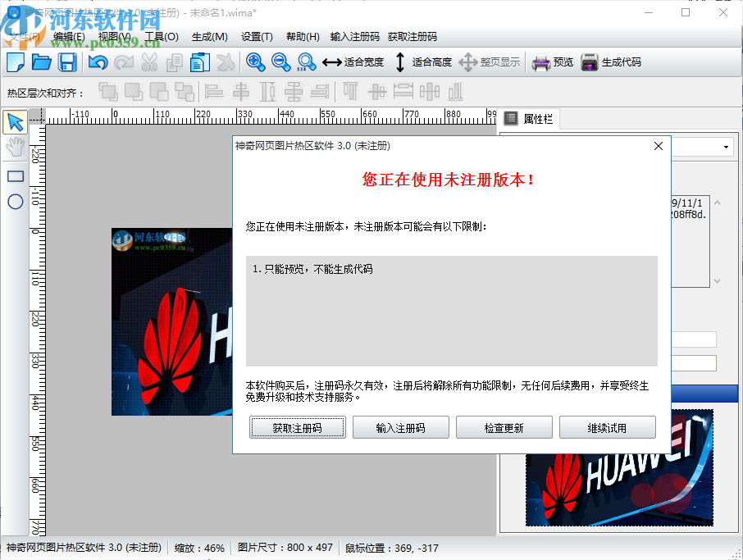Screen dimensions: 743x560
Task: Click the Zoom Out magnifier icon
Action: (281, 61)
